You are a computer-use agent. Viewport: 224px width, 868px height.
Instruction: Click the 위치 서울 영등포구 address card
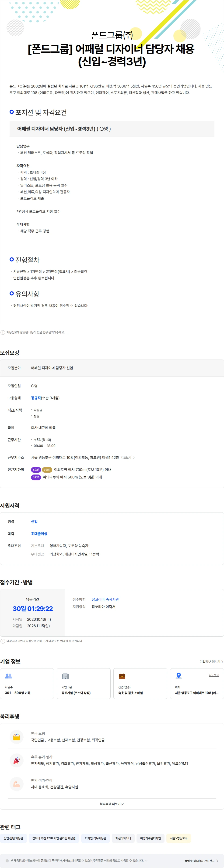click(197, 683)
